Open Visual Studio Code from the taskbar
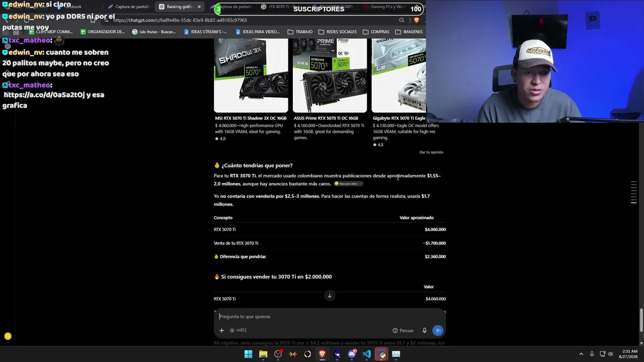 [367, 354]
